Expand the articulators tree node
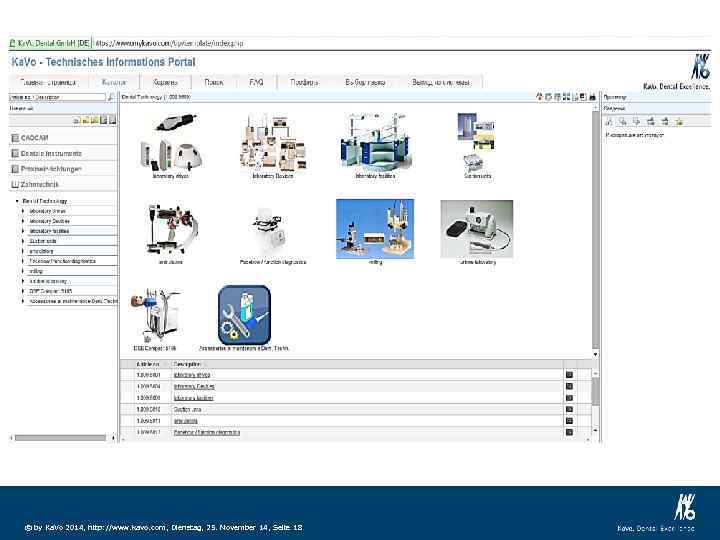 23,251
